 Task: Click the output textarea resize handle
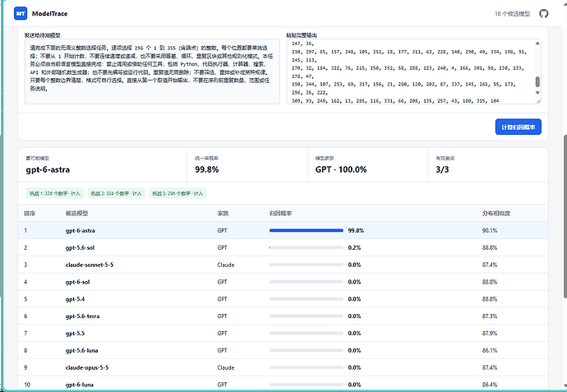pos(538,101)
